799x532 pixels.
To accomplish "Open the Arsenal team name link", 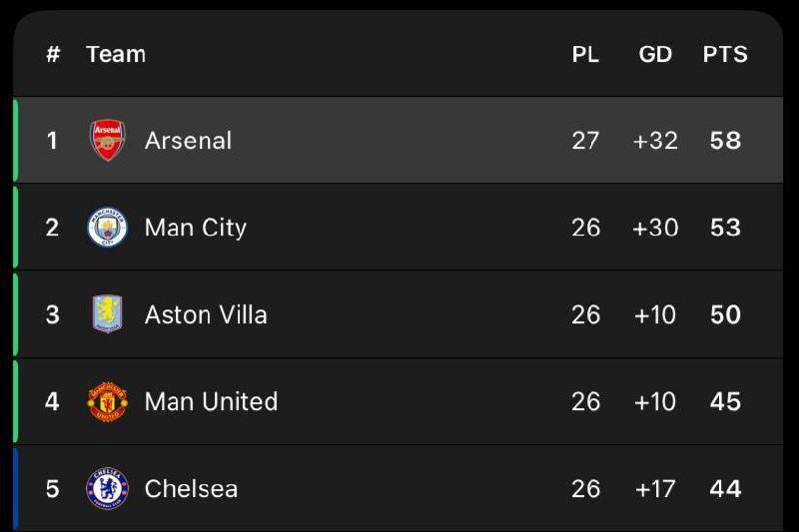I will (x=188, y=141).
